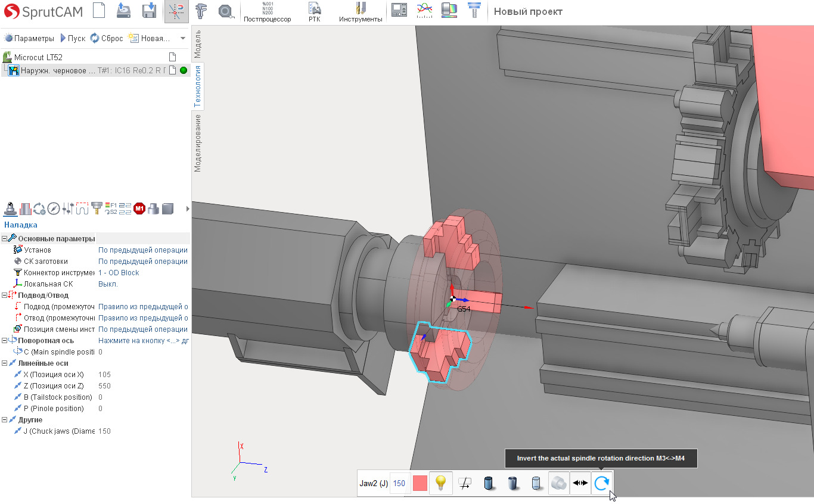Screen dimensions: 814x504
Task: Click the РТК toolbar button
Action: pyautogui.click(x=315, y=12)
